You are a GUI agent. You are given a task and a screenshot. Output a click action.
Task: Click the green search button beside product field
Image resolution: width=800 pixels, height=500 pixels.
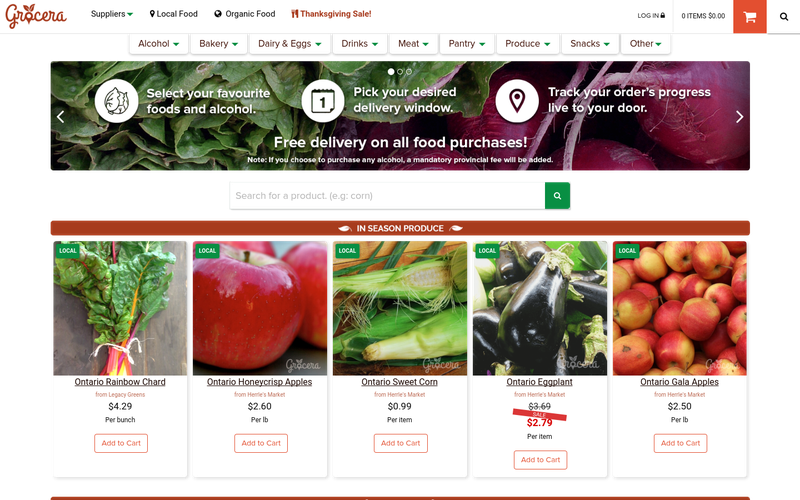(x=557, y=196)
